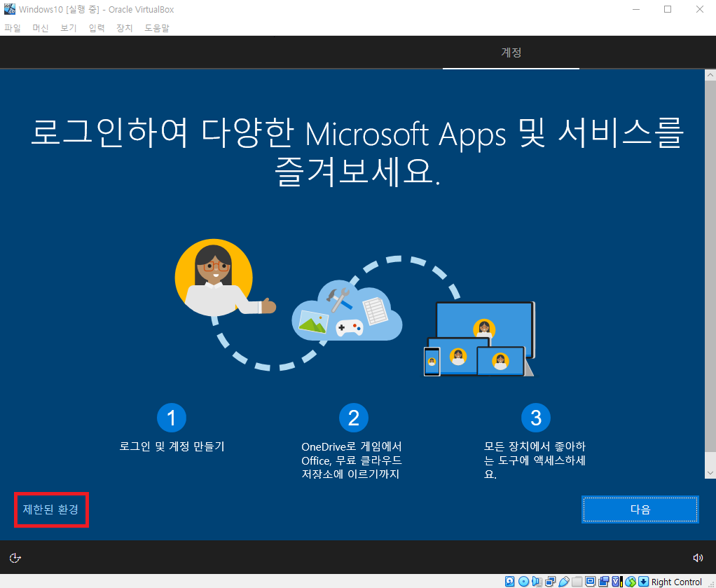Click the volume speaker icon in setup
This screenshot has width=716, height=588.
tap(698, 558)
